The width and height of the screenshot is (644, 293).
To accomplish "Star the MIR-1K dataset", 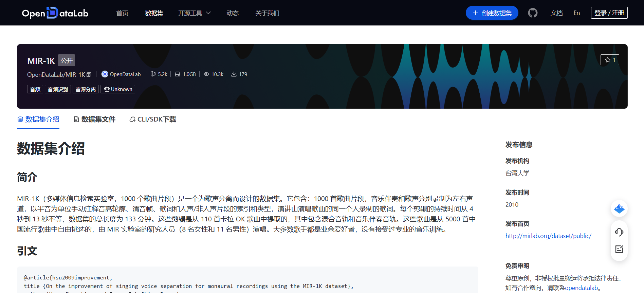I will [610, 60].
